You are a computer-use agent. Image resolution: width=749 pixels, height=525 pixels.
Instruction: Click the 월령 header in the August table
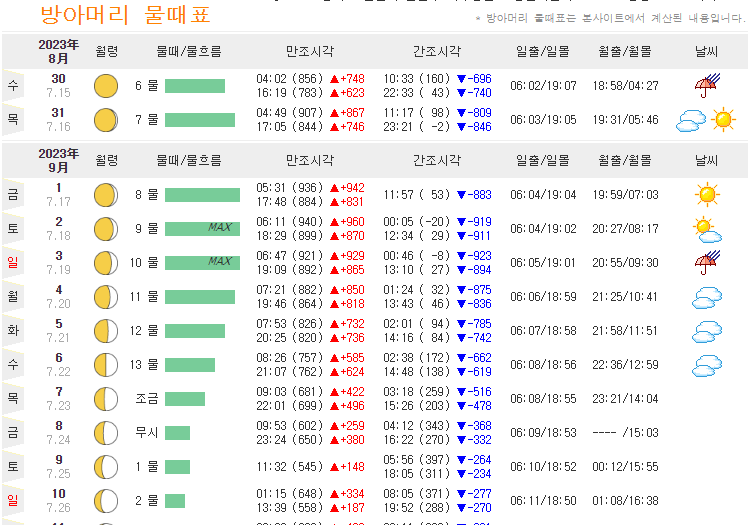pyautogui.click(x=107, y=52)
